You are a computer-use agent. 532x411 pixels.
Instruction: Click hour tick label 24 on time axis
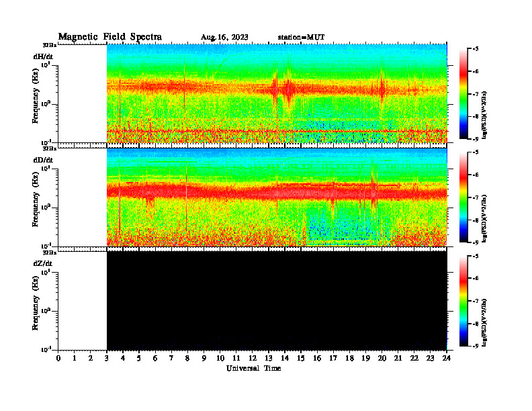pyautogui.click(x=447, y=359)
